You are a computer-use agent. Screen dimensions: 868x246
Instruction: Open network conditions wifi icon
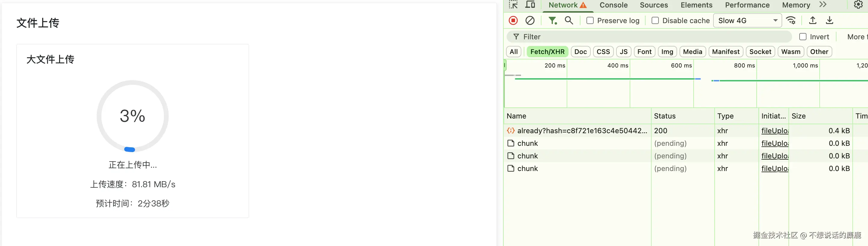tap(791, 21)
